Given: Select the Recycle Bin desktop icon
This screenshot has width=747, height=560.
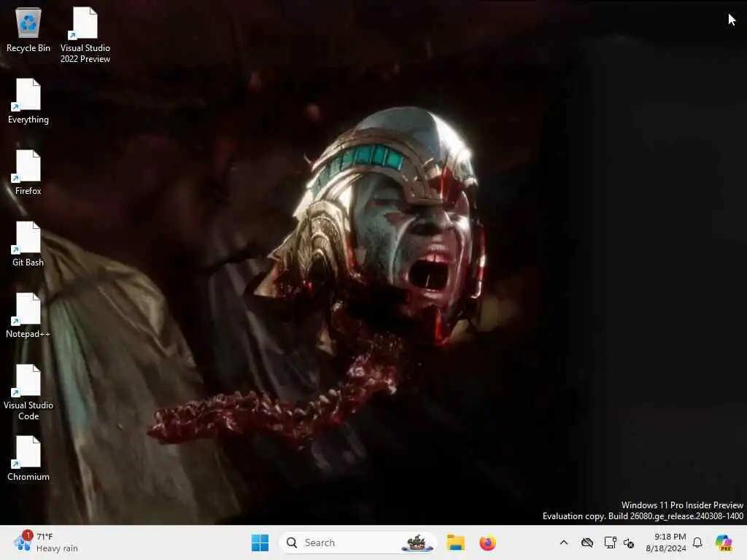Looking at the screenshot, I should pos(28,29).
